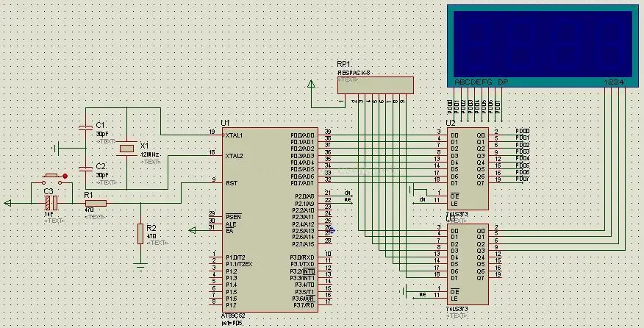The width and height of the screenshot is (644, 328).
Task: Click the P1.1/T2EX pin label
Action: tap(239, 264)
